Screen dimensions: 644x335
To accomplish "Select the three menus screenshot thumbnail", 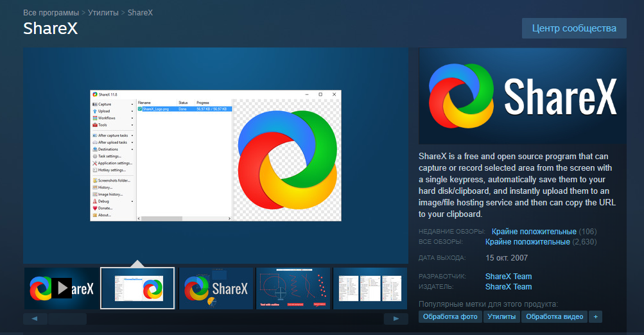I will click(x=370, y=288).
